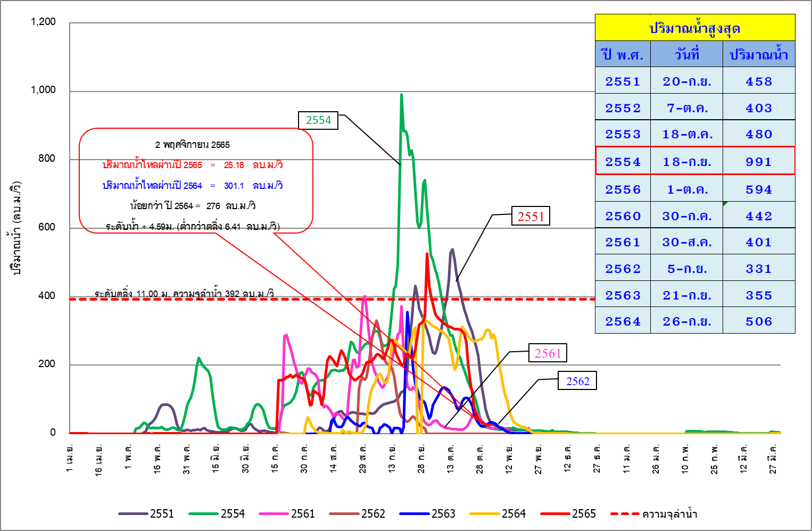This screenshot has height=531, width=812.
Task: Select the 2561 legend entry below the chart
Action: tap(287, 513)
